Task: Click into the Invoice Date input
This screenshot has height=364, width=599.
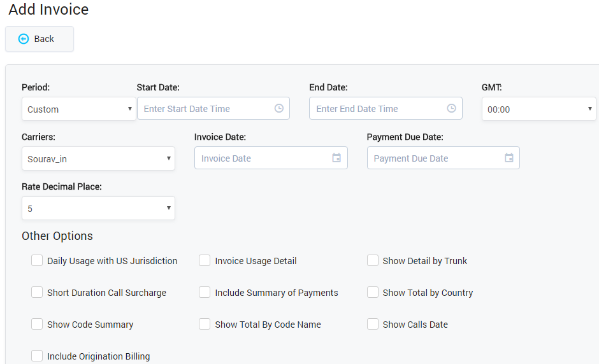Action: [x=271, y=158]
